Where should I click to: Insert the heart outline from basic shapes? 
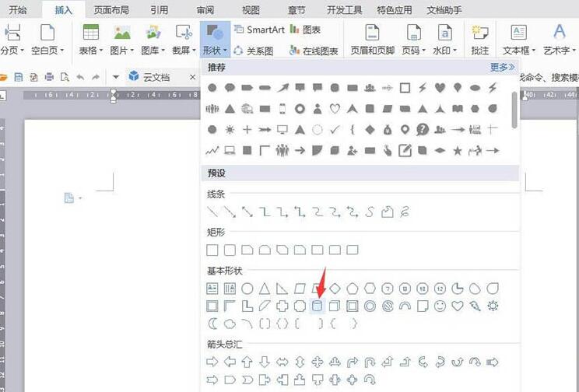click(458, 306)
